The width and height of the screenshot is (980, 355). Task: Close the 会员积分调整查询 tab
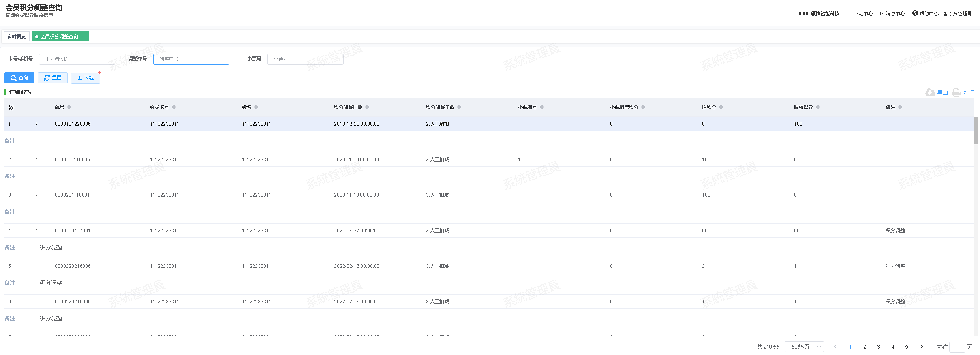[x=83, y=37]
